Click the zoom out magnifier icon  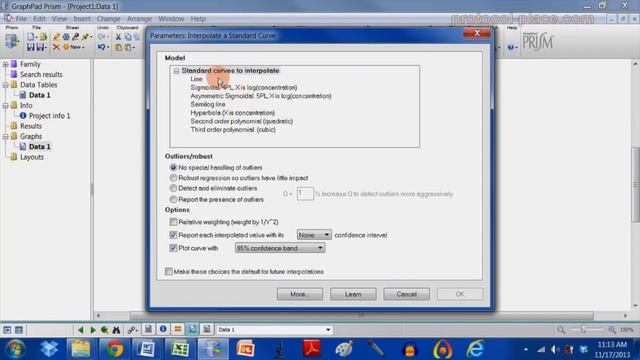pos(561,329)
